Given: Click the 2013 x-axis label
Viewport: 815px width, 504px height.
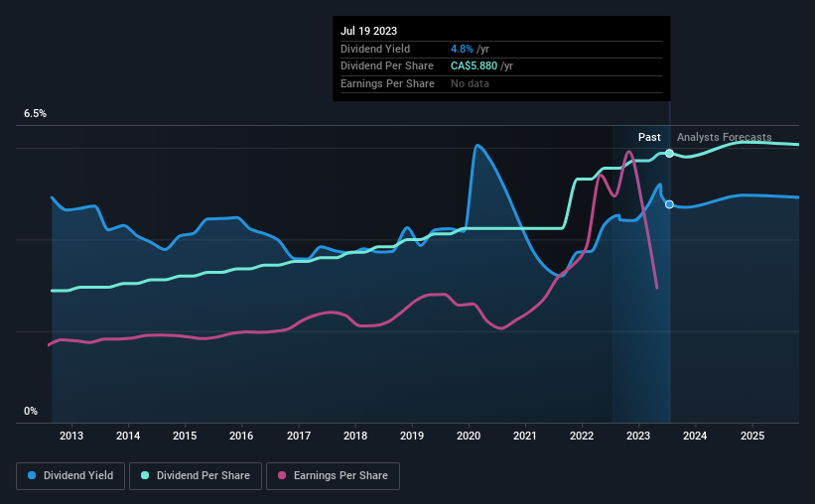Looking at the screenshot, I should [x=71, y=436].
